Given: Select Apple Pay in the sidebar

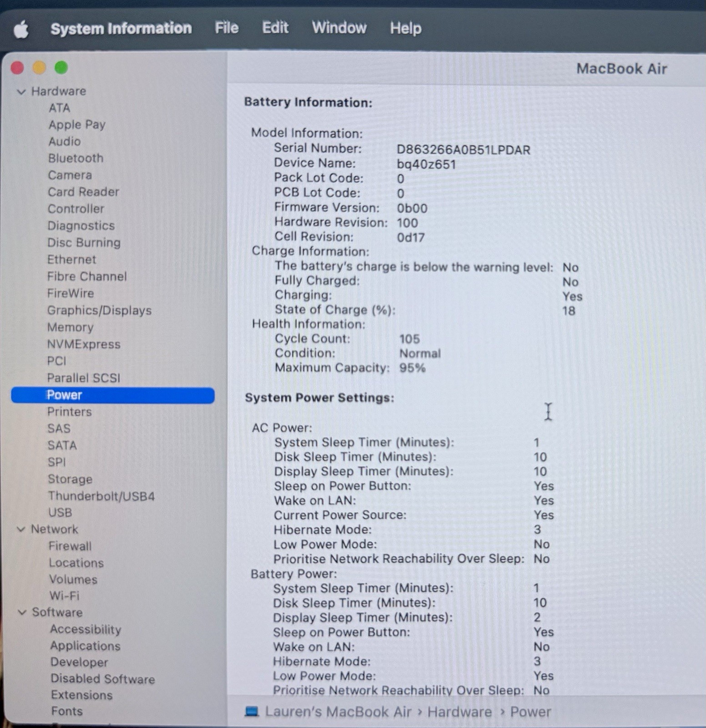Looking at the screenshot, I should point(77,125).
